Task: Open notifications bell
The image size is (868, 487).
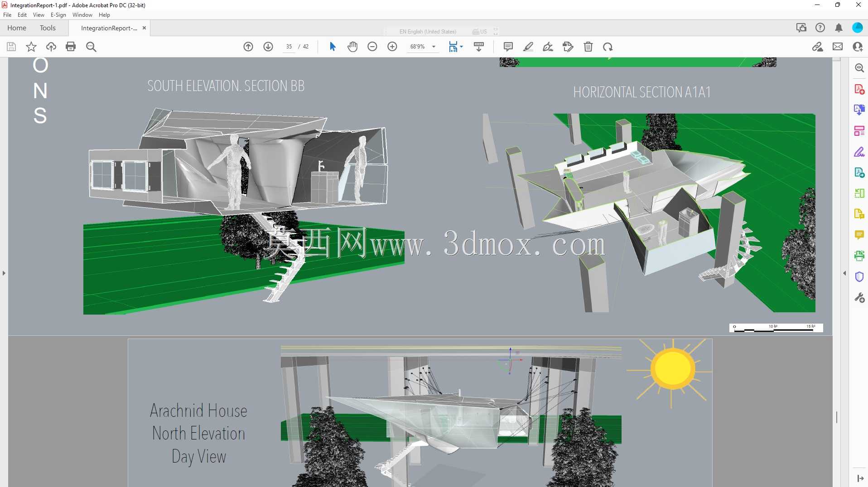Action: [x=839, y=28]
